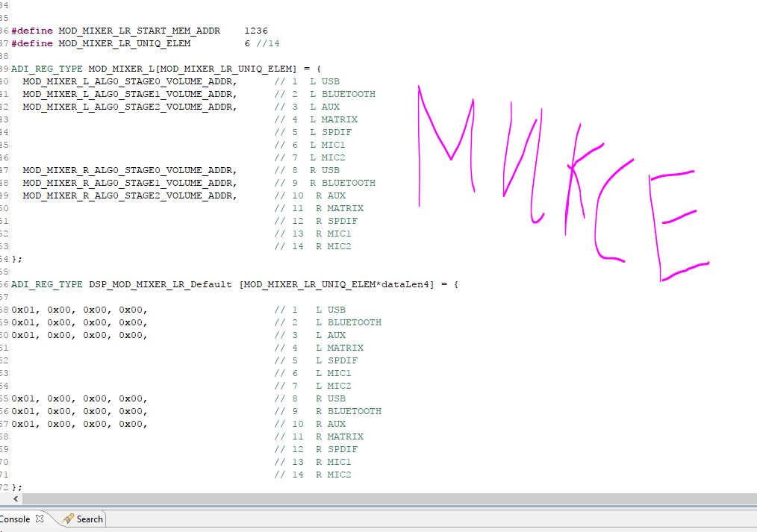Switch to the Console tab
Viewport: 757px width, 532px height.
coord(15,519)
